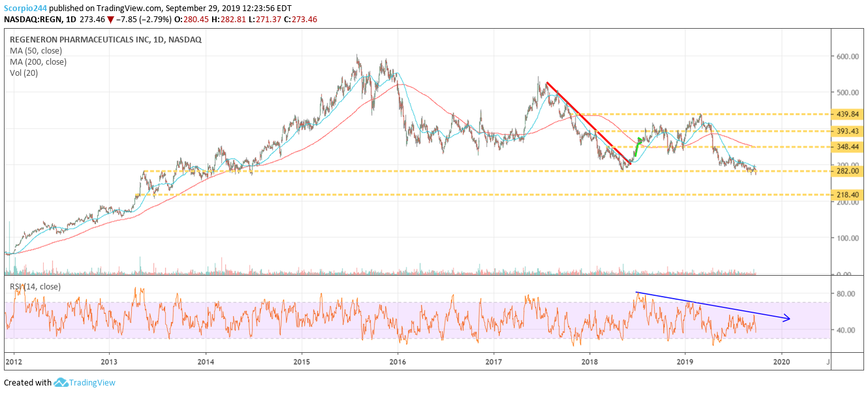Click the Vol (20) indicator label

[23, 73]
